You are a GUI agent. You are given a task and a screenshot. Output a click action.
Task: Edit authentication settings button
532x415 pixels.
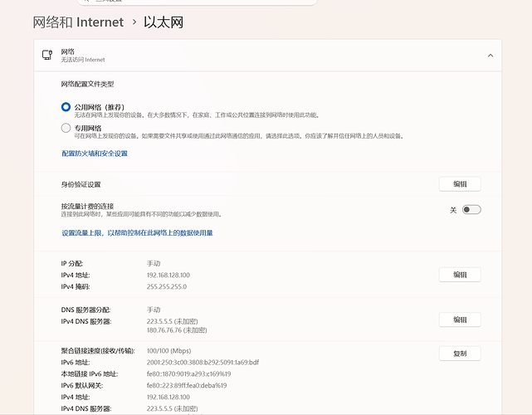click(460, 184)
